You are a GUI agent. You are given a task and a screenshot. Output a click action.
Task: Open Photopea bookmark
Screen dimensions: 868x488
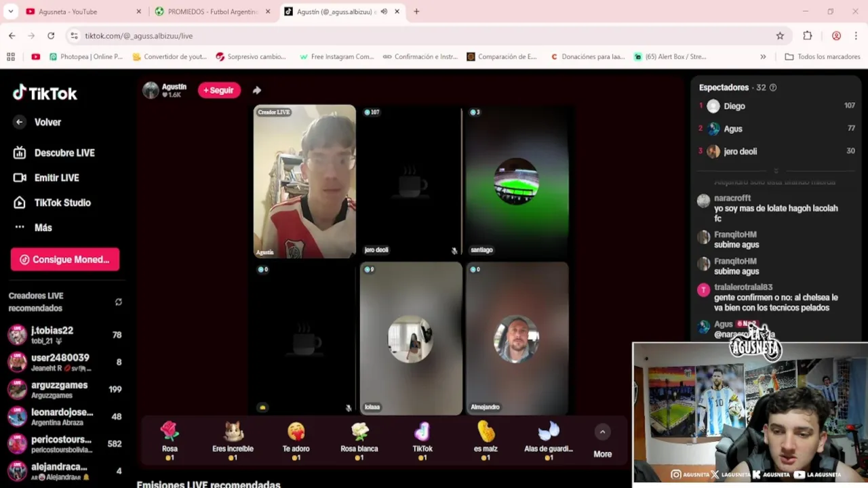pyautogui.click(x=86, y=57)
